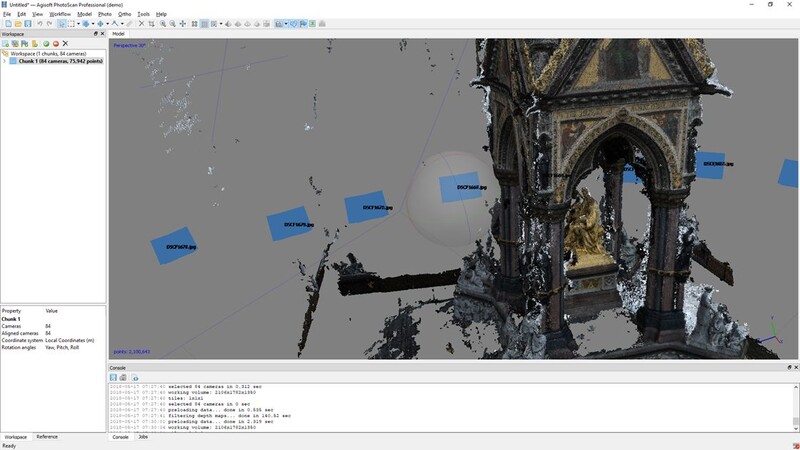The image size is (800, 450).
Task: Select the Model view tab
Action: (118, 34)
